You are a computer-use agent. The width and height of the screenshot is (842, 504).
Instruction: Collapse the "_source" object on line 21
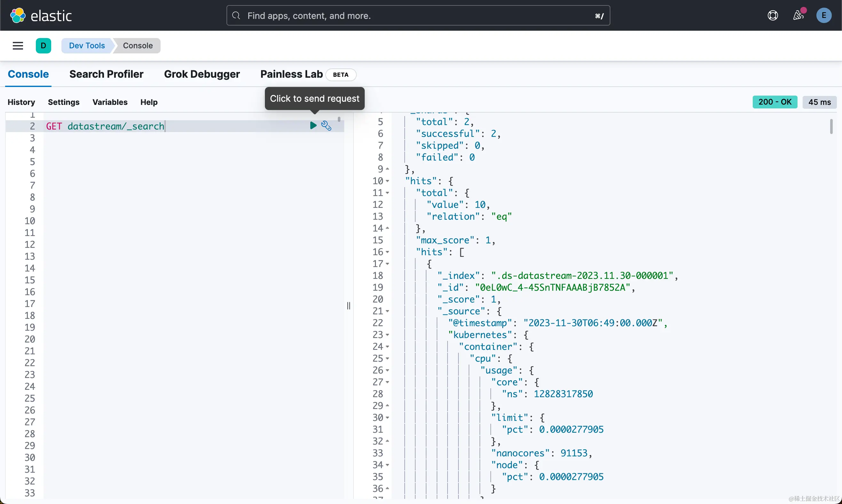387,311
